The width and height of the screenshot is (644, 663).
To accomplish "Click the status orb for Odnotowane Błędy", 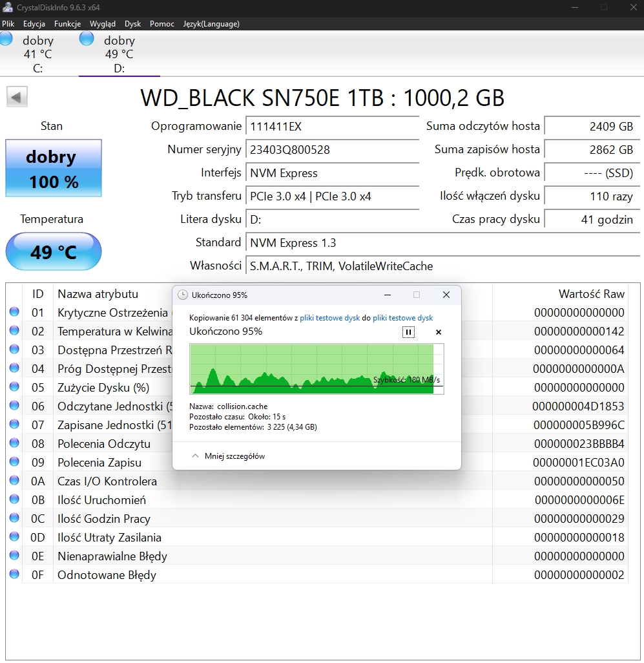I will [14, 574].
